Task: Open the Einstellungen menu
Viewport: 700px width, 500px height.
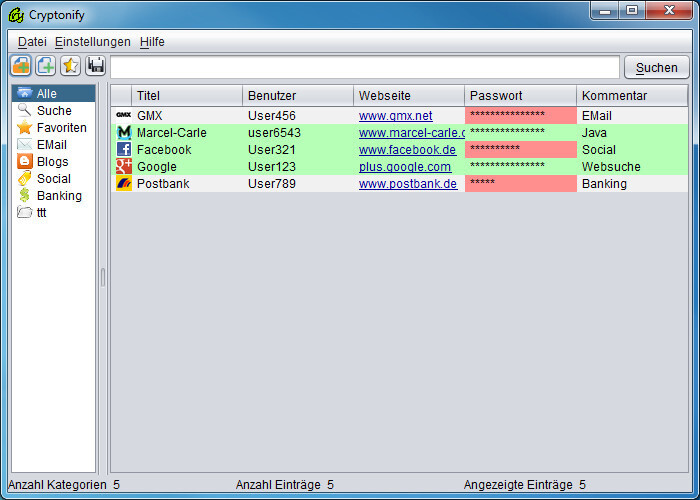Action: (93, 42)
